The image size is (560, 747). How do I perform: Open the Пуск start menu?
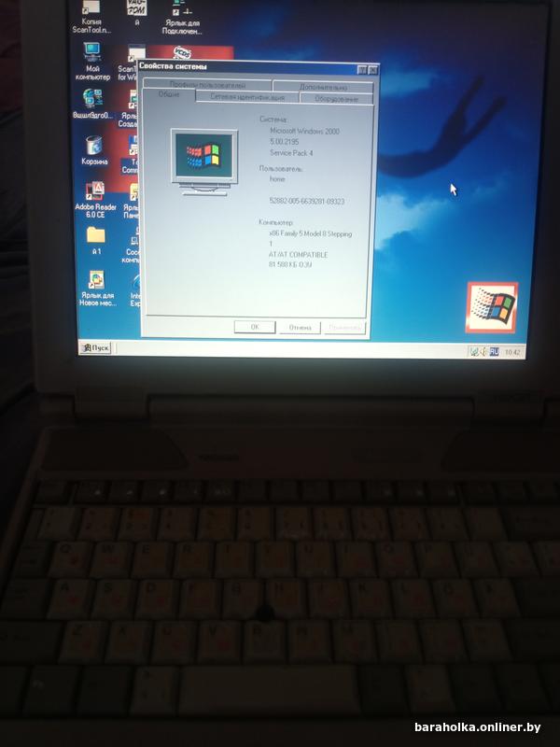tap(95, 347)
